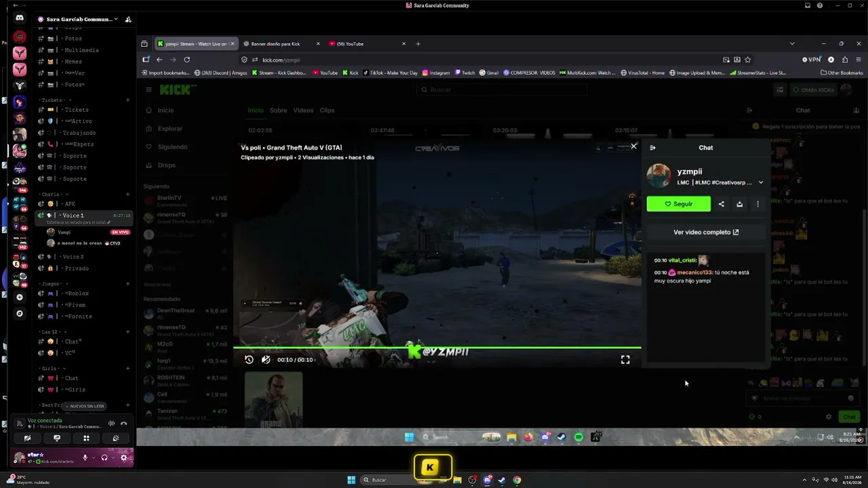Collapse the Charla category

tap(53, 195)
